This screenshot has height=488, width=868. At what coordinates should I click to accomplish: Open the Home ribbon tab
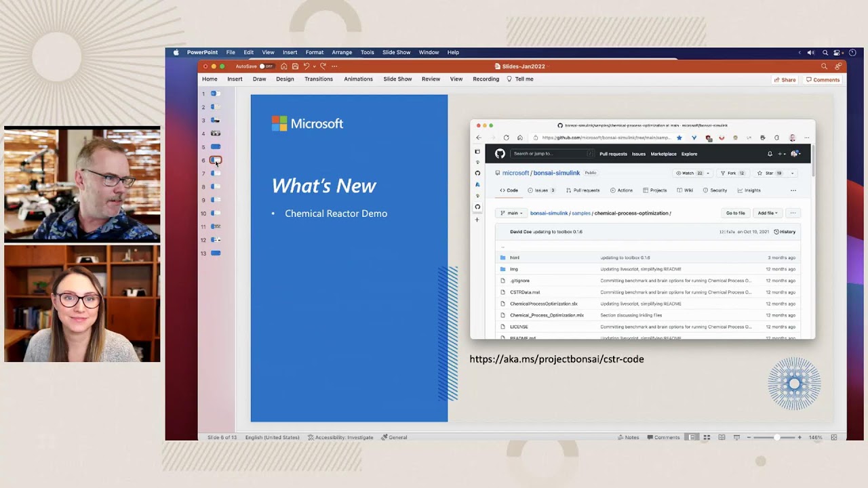click(210, 79)
